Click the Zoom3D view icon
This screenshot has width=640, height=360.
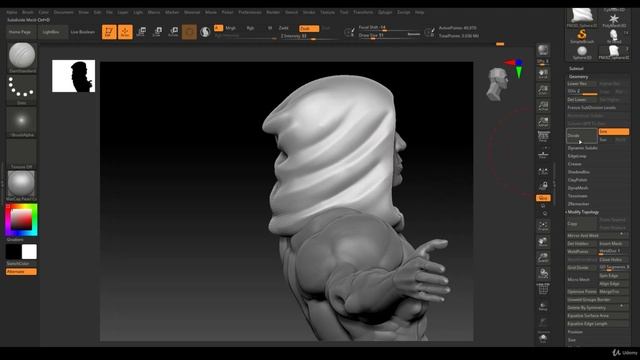tap(543, 258)
